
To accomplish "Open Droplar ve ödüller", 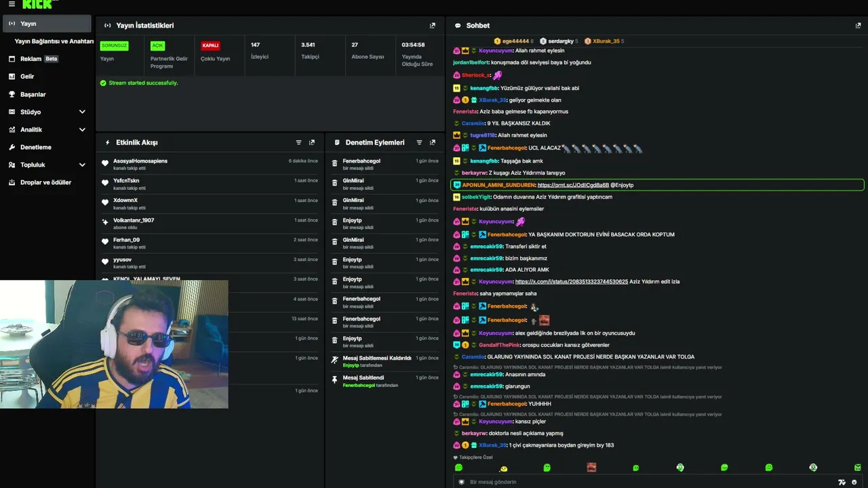I will [47, 182].
